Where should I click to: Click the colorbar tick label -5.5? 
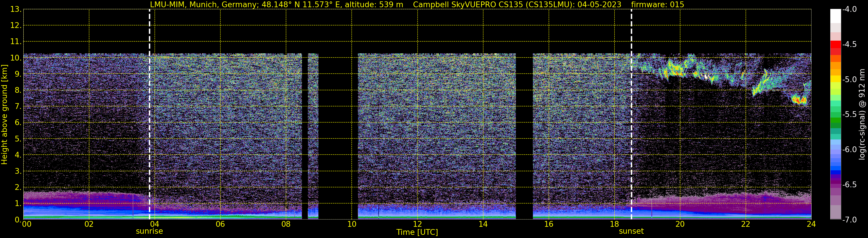(x=850, y=115)
